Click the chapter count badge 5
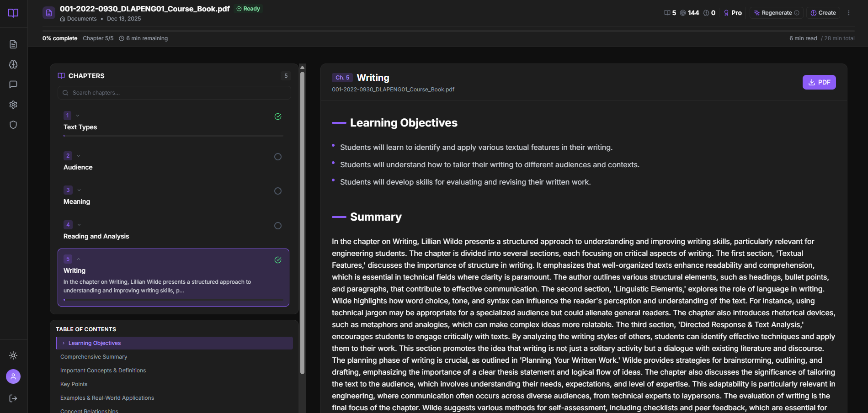868x413 pixels. [286, 76]
